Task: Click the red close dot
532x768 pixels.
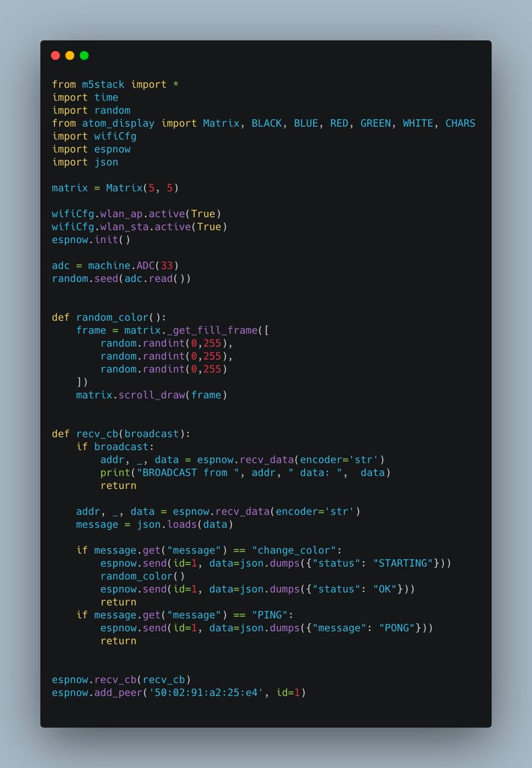Action: tap(55, 56)
